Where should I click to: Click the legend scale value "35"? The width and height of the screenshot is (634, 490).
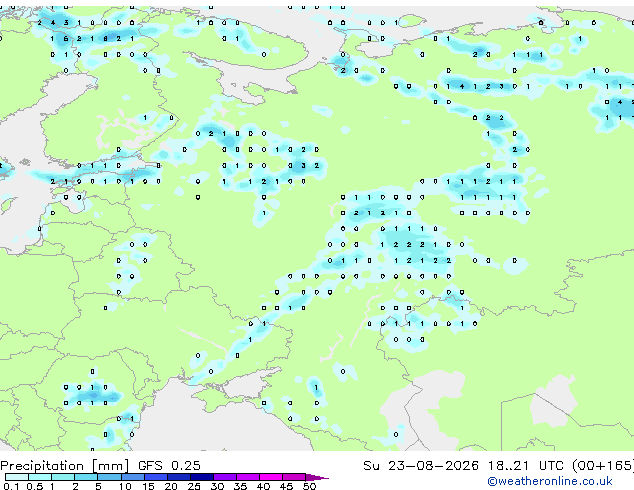pyautogui.click(x=240, y=486)
